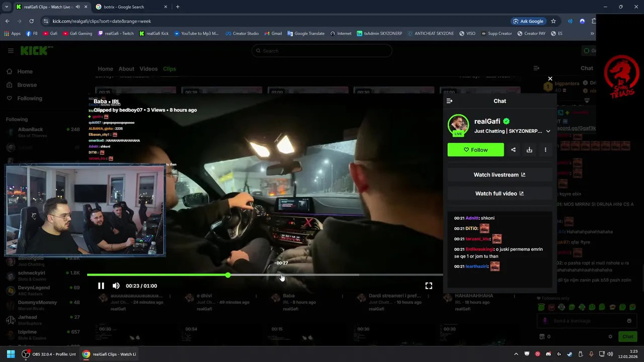The width and height of the screenshot is (644, 362).
Task: Open Jarhead channel in sidebar
Action: coord(43,320)
